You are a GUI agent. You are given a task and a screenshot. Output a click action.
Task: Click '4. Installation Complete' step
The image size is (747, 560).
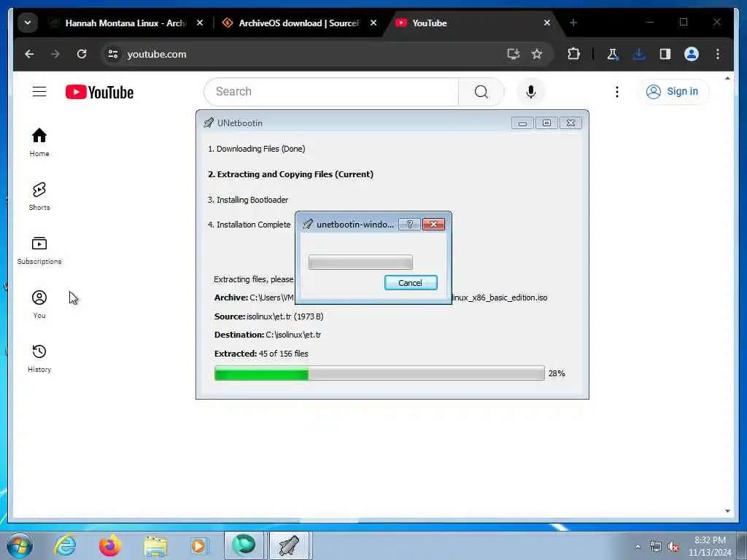pos(249,225)
